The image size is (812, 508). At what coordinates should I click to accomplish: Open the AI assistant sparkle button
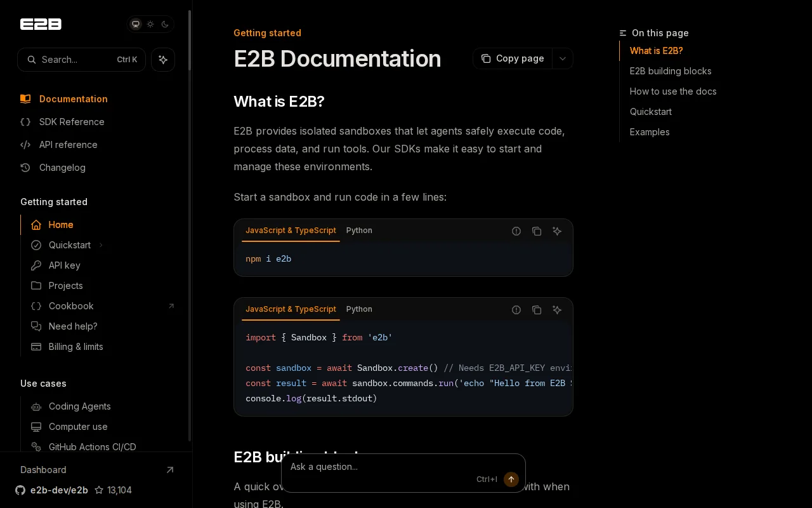[163, 60]
